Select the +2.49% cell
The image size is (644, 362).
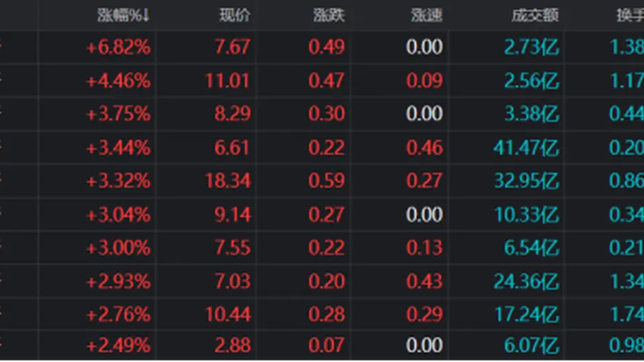pos(118,346)
